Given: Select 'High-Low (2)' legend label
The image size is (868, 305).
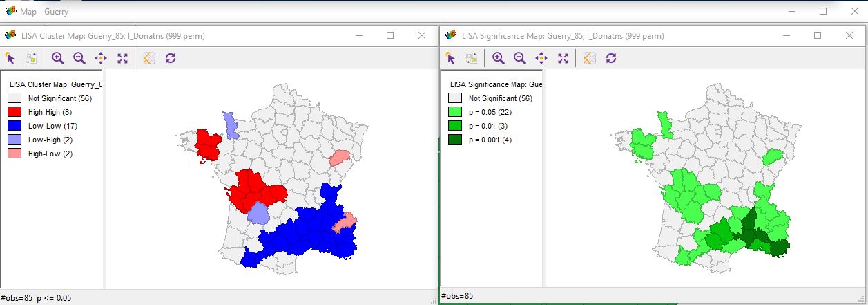Looking at the screenshot, I should [x=50, y=154].
